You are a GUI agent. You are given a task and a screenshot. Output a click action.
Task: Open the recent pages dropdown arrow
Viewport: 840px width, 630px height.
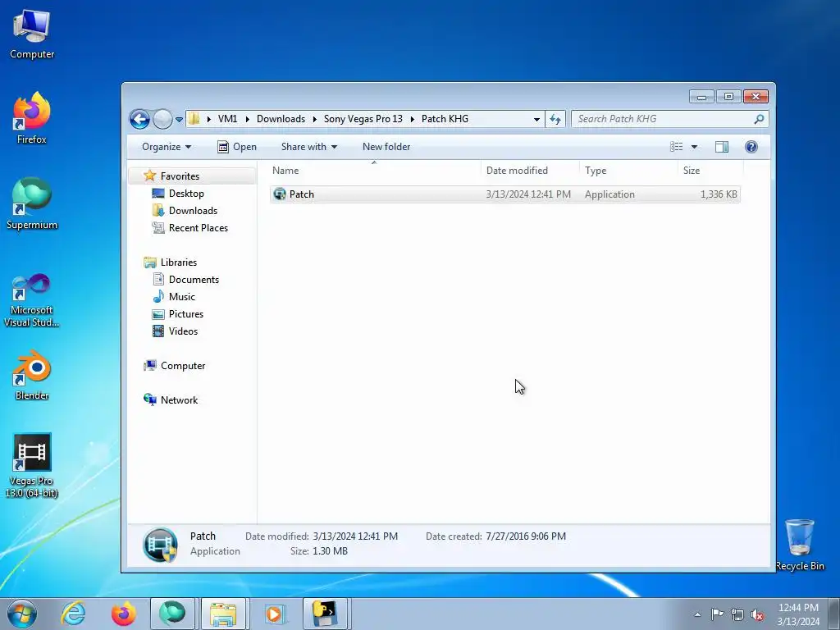pyautogui.click(x=179, y=119)
